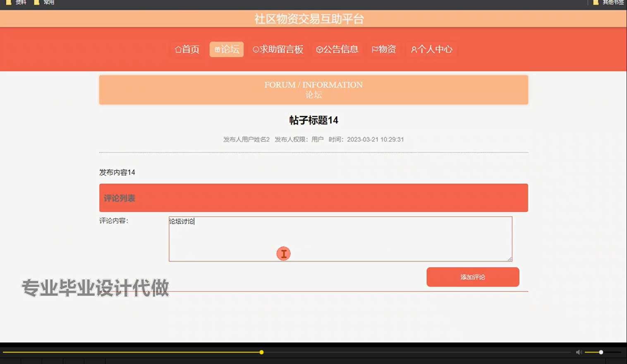627x364 pixels.
Task: Click the person icon beside 个人中心
Action: [x=413, y=49]
